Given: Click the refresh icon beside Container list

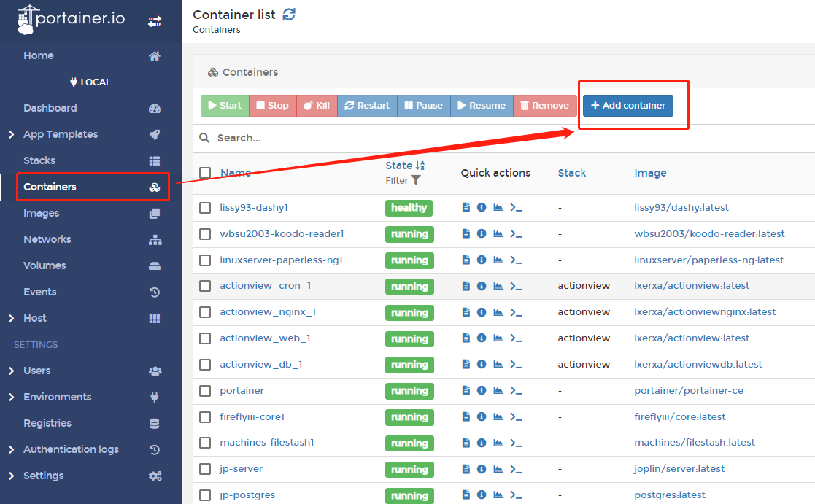Looking at the screenshot, I should click(289, 15).
